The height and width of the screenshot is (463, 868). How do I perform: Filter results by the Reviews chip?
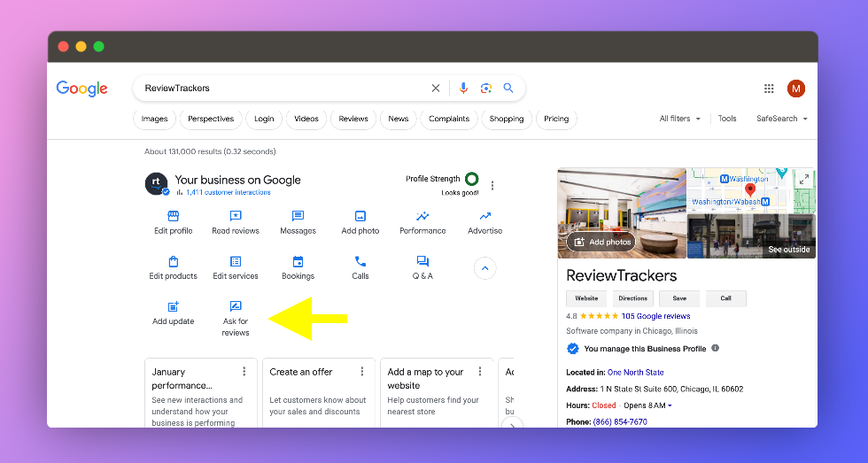click(353, 119)
